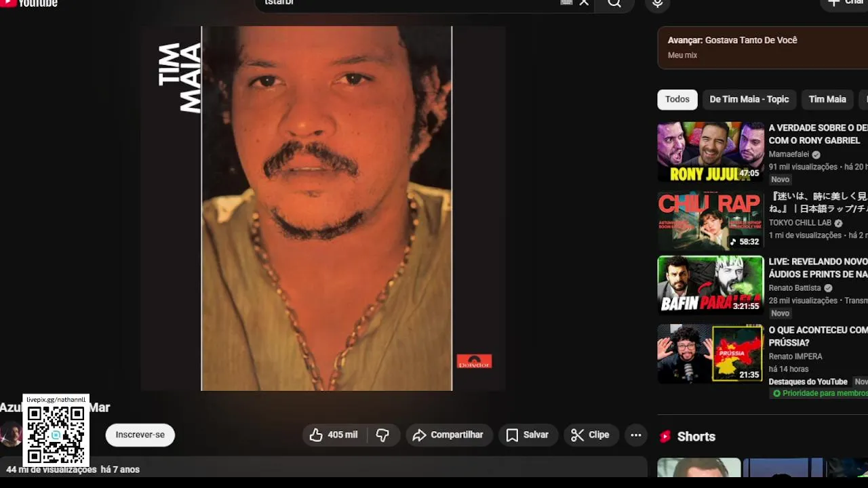Clear the search box with X icon
868x488 pixels.
pyautogui.click(x=584, y=3)
